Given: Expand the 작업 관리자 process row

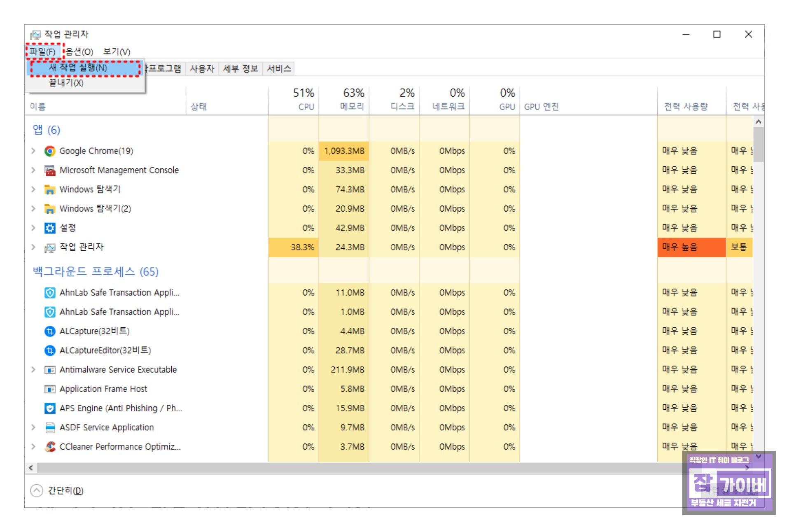Looking at the screenshot, I should (33, 247).
